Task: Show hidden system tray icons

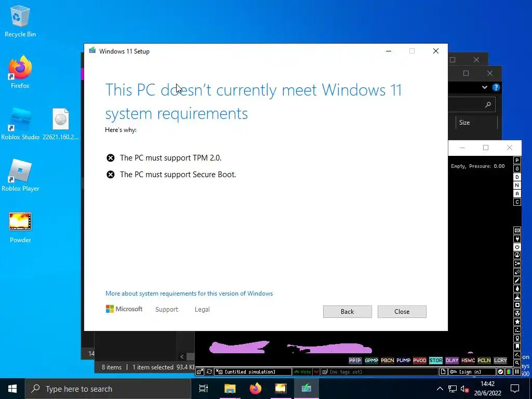Action: click(x=440, y=389)
